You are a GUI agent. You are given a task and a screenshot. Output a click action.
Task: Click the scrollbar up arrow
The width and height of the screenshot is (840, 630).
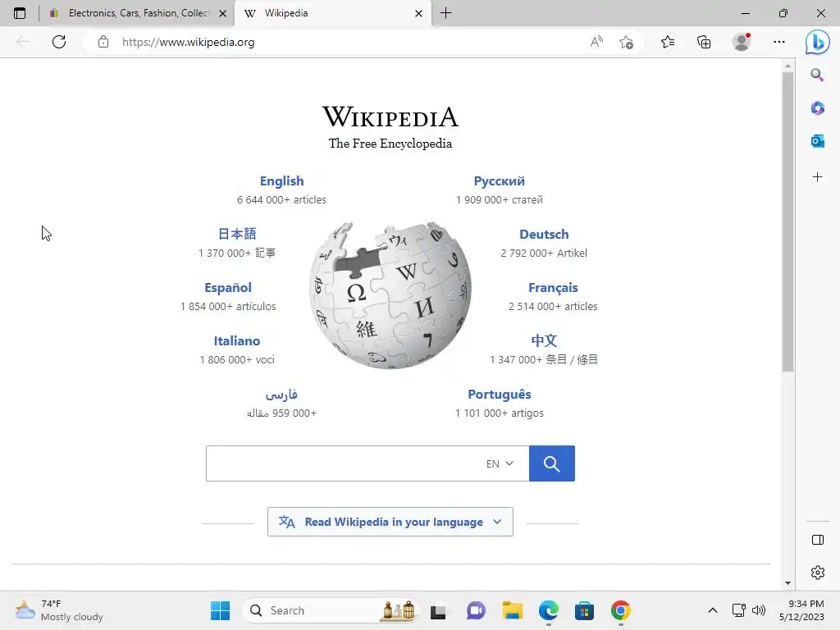tap(787, 66)
